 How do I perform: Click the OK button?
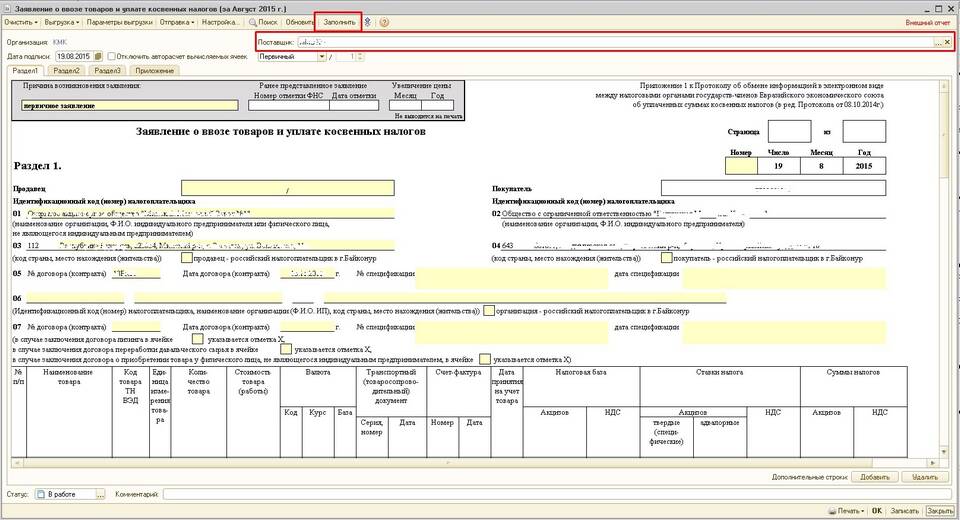[877, 511]
